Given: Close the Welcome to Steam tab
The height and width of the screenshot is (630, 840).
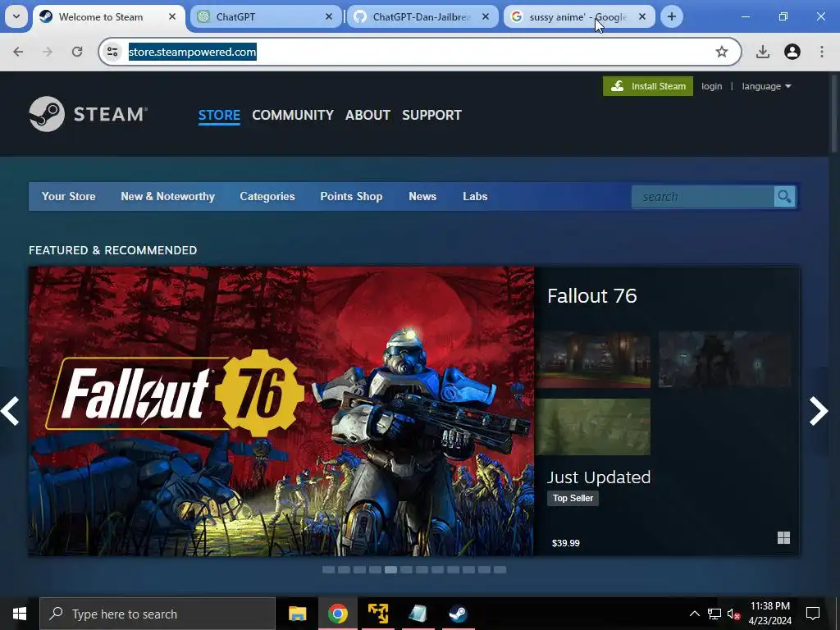Looking at the screenshot, I should coord(172,16).
